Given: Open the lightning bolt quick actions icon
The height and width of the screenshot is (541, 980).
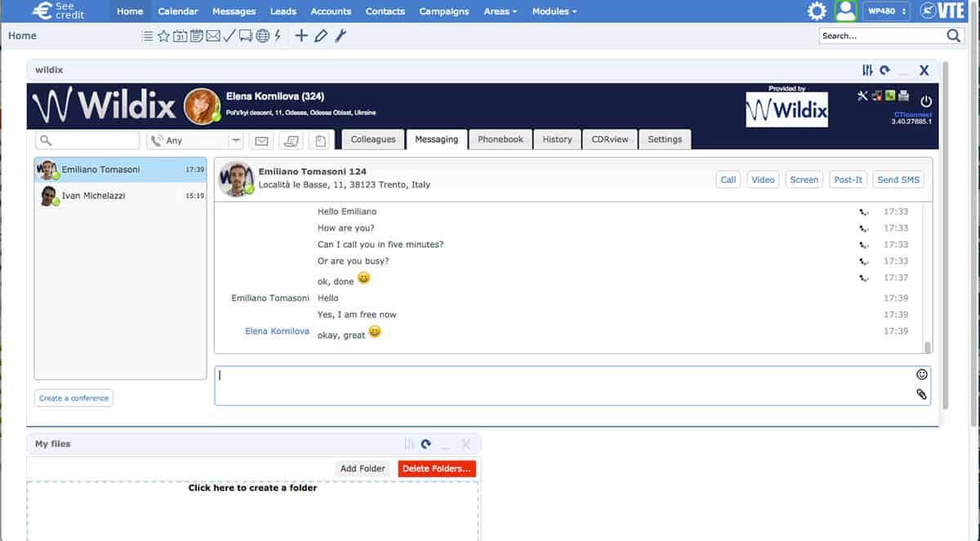Looking at the screenshot, I should 278,36.
